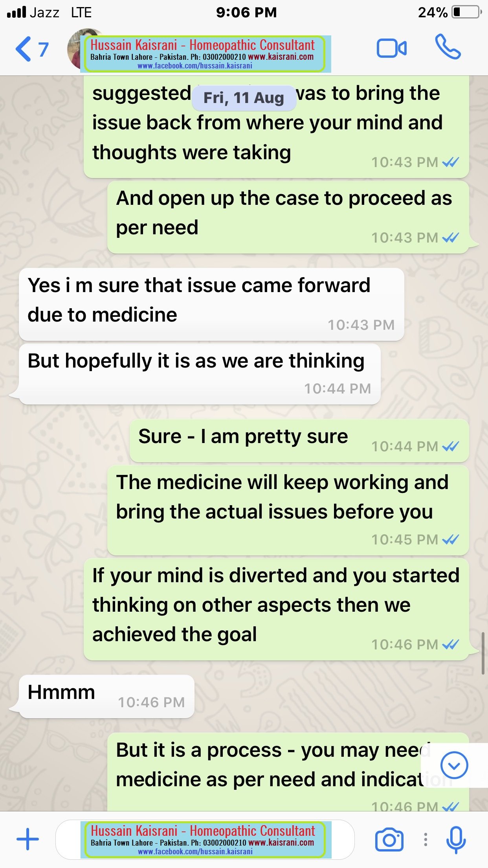488x868 pixels.
Task: Start a video call with the contact
Action: [x=391, y=48]
